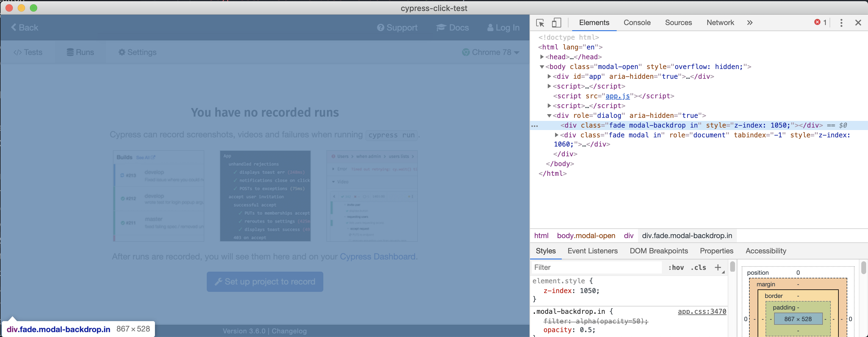Click the Support question mark icon

380,28
